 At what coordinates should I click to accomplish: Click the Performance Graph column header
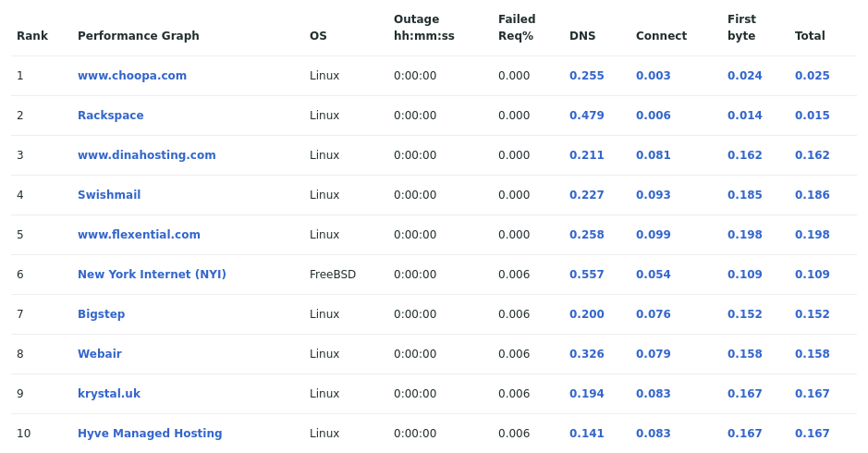[139, 36]
